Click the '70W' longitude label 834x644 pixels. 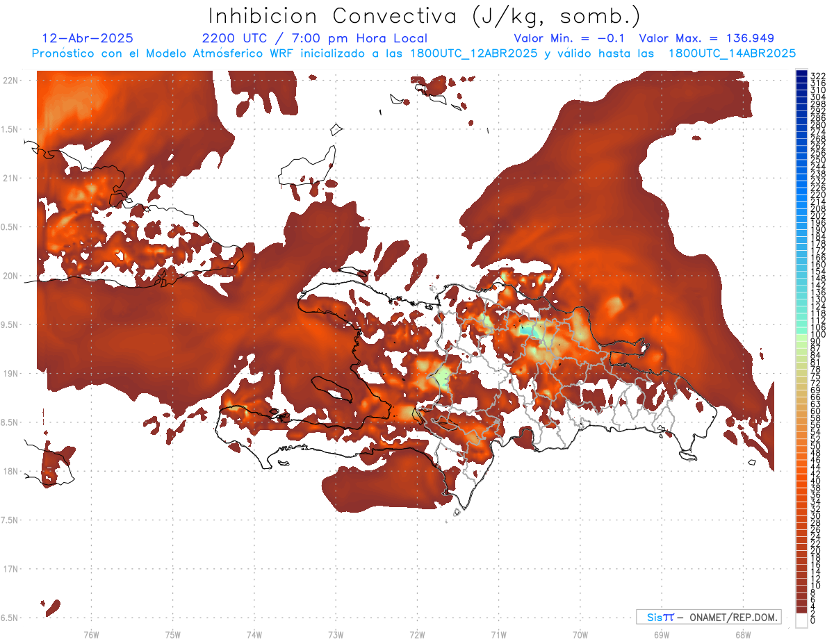580,634
